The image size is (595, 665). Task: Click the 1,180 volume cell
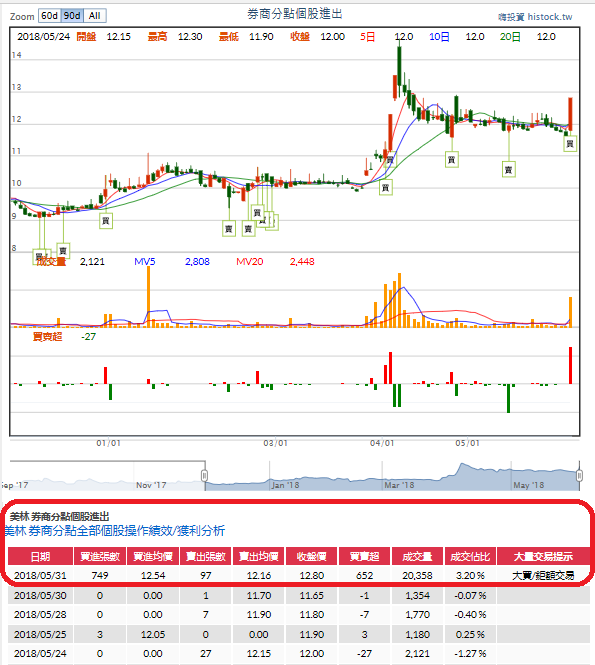pyautogui.click(x=417, y=634)
